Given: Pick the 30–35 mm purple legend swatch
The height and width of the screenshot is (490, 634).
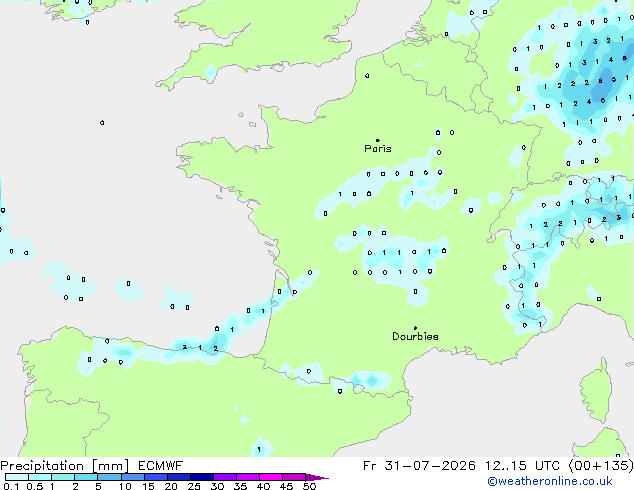Looking at the screenshot, I should coord(225,477).
